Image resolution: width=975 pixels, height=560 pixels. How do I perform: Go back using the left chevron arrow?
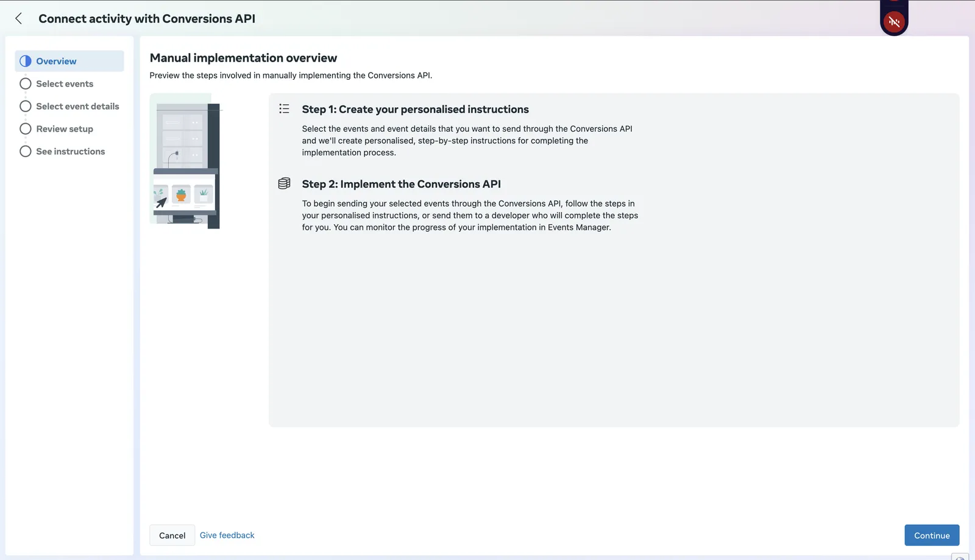(x=19, y=19)
